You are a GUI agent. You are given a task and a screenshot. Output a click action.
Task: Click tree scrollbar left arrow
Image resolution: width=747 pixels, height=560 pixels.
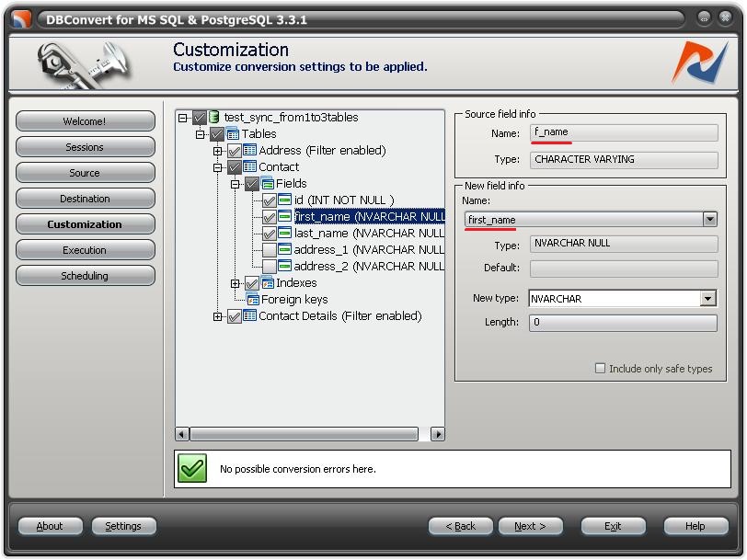(x=182, y=434)
